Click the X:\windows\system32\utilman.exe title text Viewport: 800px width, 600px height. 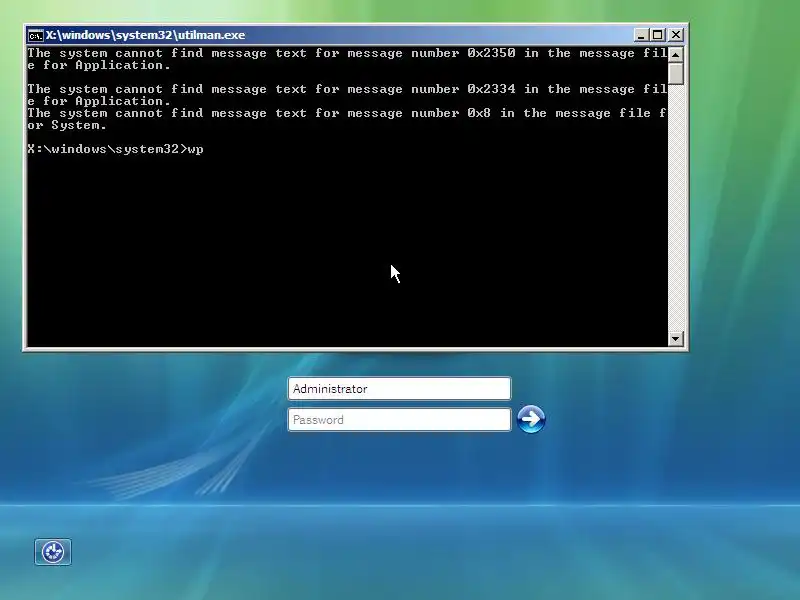(x=145, y=35)
